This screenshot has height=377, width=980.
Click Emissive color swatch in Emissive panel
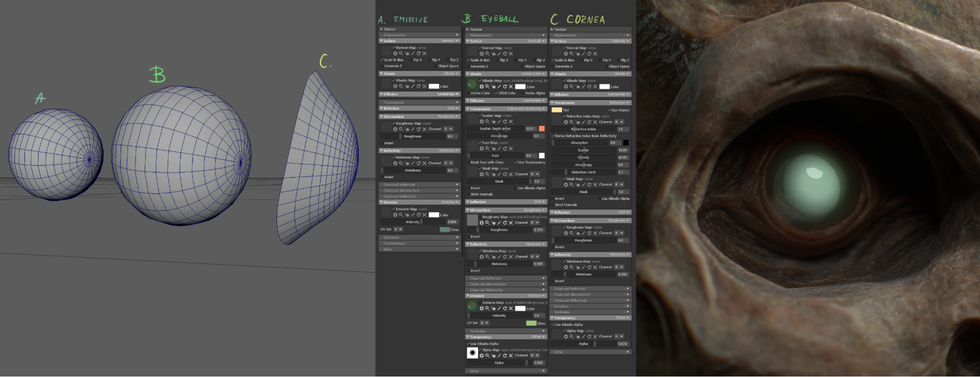tap(434, 215)
